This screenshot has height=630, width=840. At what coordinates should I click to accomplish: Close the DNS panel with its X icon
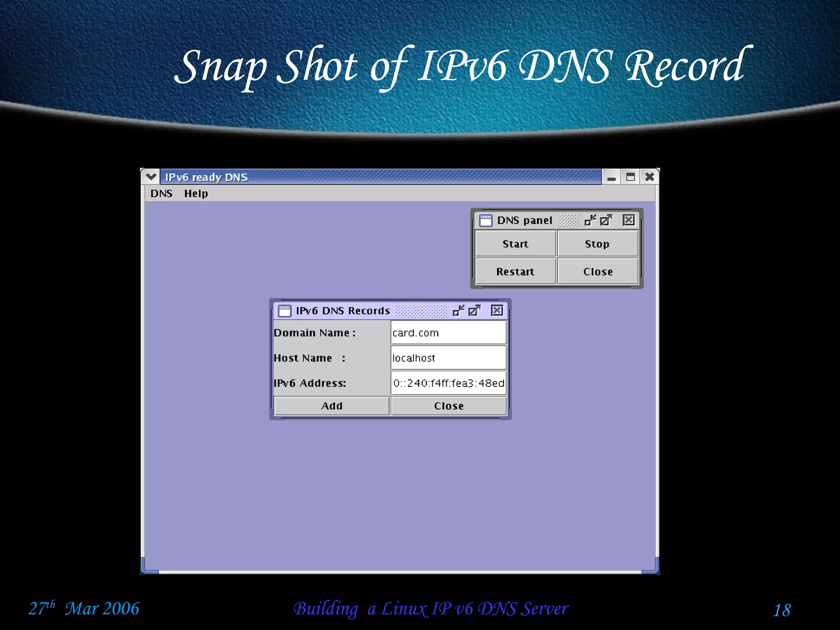point(628,220)
